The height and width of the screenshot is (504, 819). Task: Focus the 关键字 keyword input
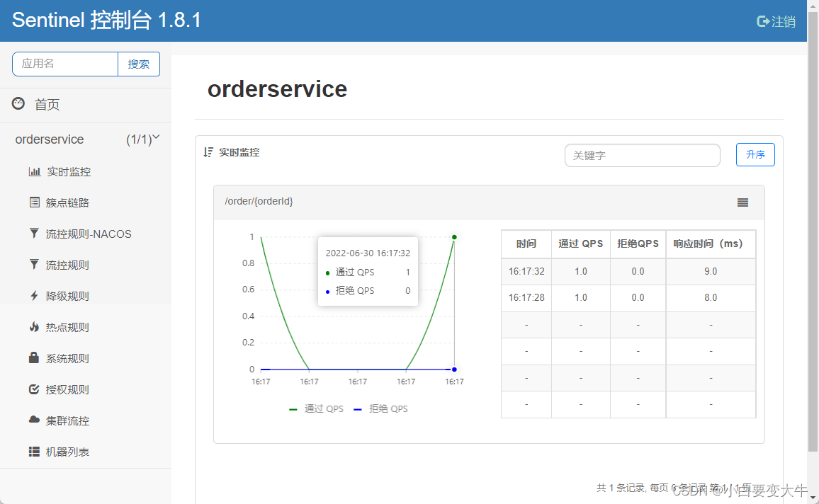coord(643,155)
